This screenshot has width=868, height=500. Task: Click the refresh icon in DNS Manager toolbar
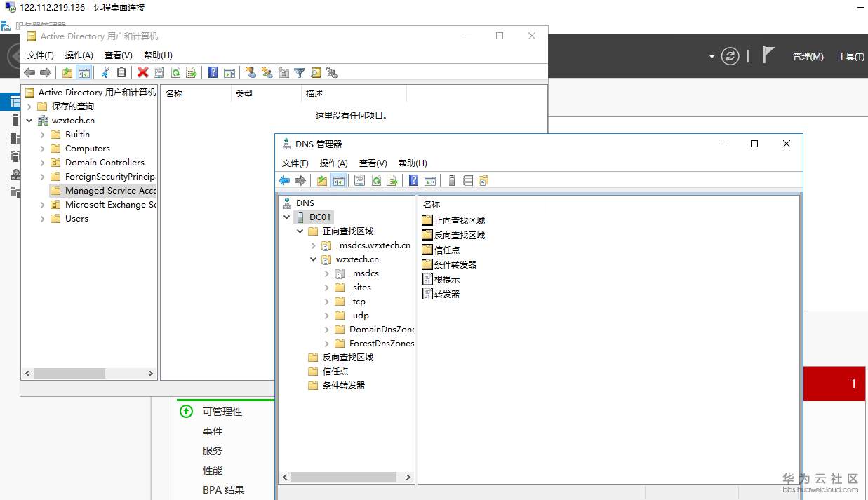tap(376, 180)
